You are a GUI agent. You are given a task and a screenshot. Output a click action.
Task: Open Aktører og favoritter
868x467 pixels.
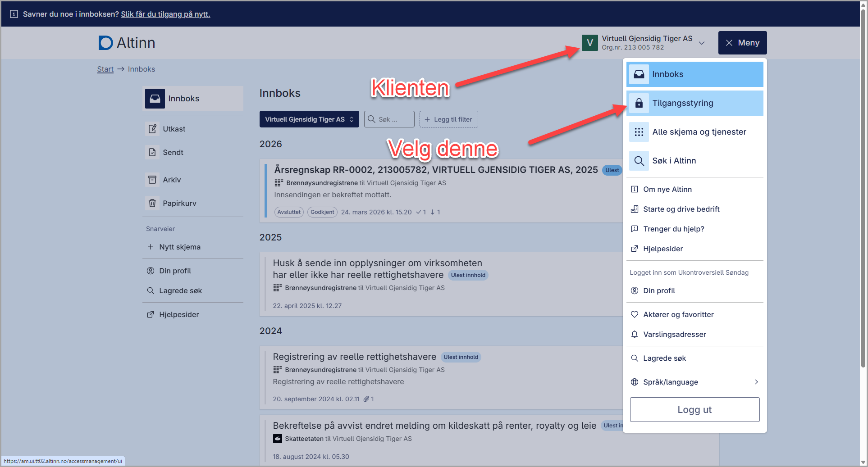pyautogui.click(x=695, y=314)
